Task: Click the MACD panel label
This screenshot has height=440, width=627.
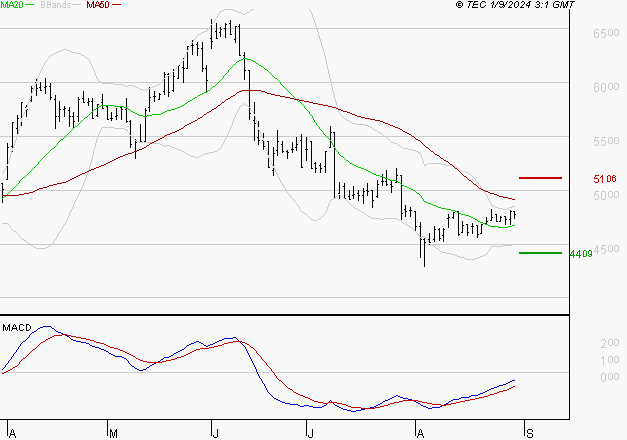Action: 17,328
